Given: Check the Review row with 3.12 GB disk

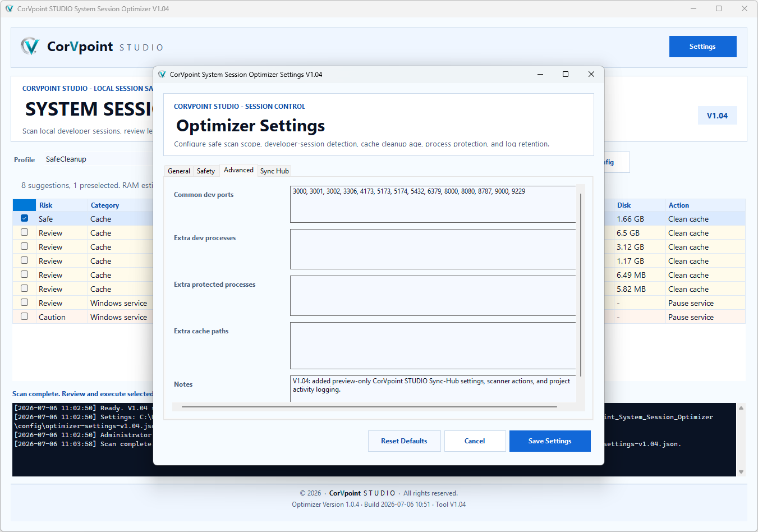Looking at the screenshot, I should [24, 246].
